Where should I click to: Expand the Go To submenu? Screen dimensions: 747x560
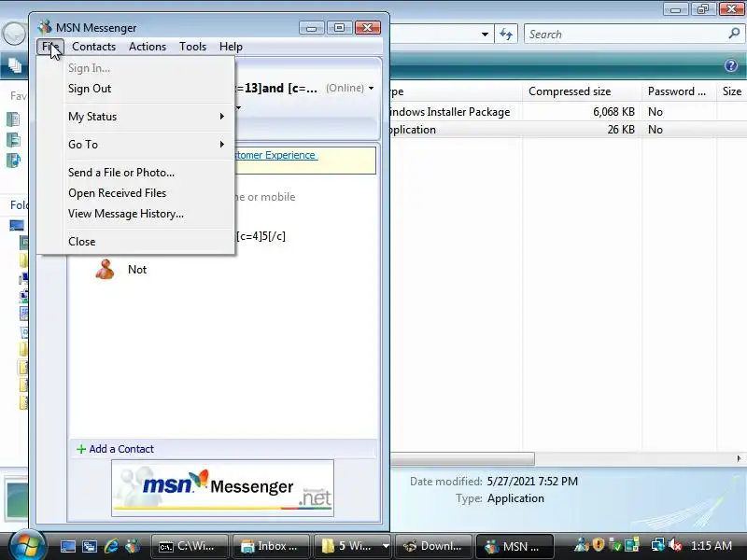[135, 145]
